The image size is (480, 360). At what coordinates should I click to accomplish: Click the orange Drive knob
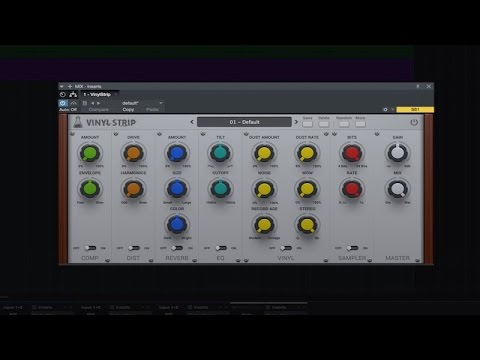click(133, 153)
